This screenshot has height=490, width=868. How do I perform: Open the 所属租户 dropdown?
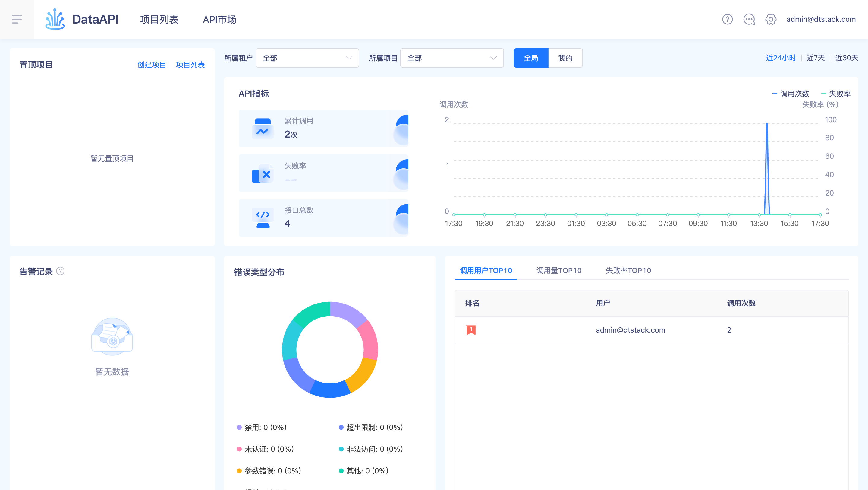pos(307,58)
